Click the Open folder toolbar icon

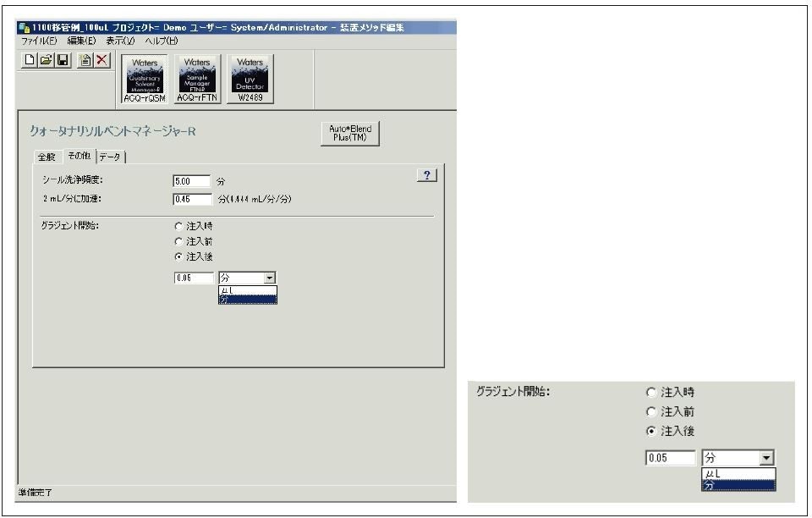[46, 60]
